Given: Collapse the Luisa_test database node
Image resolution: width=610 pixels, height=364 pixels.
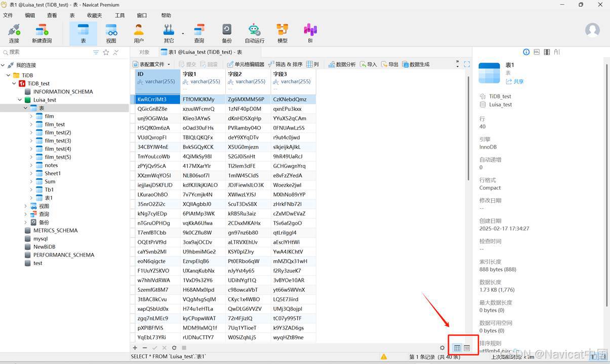Looking at the screenshot, I should tap(20, 100).
